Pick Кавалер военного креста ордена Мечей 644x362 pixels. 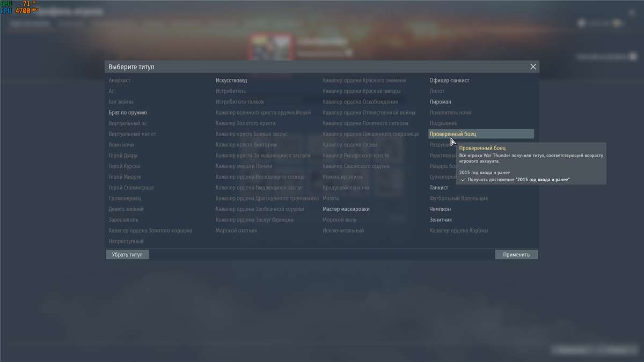pos(264,113)
